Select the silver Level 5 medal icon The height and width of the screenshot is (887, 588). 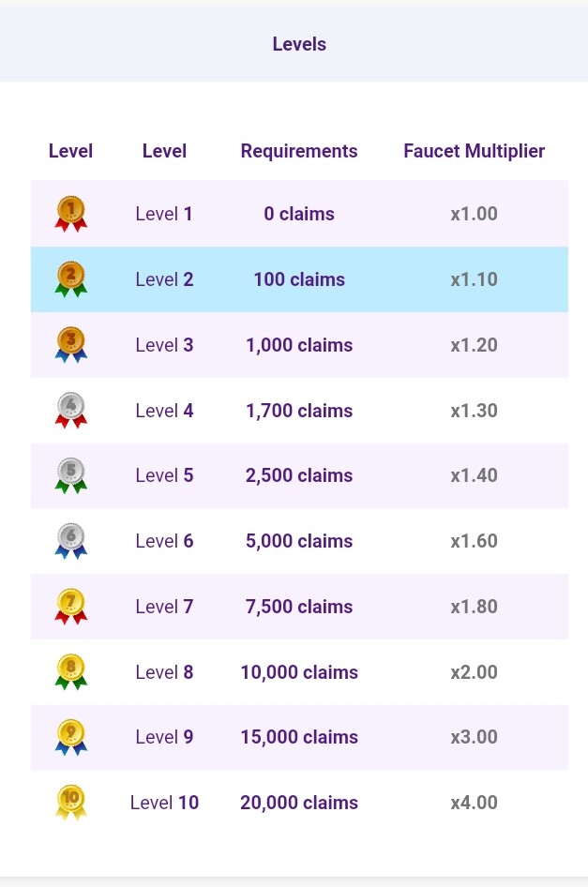(70, 475)
